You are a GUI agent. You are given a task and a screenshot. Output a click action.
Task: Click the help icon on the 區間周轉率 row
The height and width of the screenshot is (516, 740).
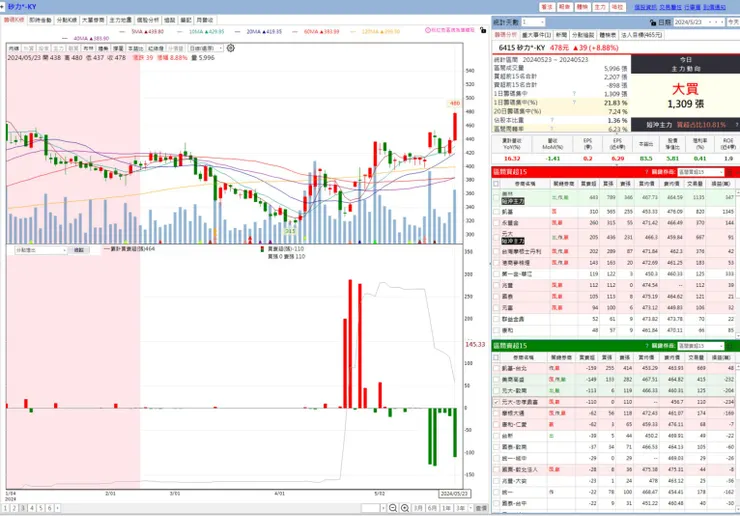pos(551,128)
